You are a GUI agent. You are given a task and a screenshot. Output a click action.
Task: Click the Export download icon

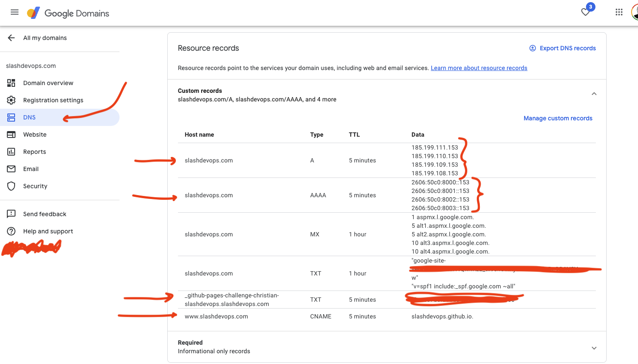[532, 48]
